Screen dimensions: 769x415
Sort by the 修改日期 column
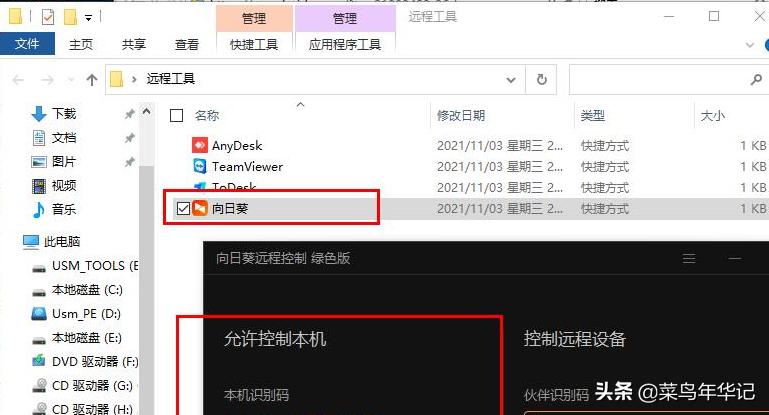461,116
